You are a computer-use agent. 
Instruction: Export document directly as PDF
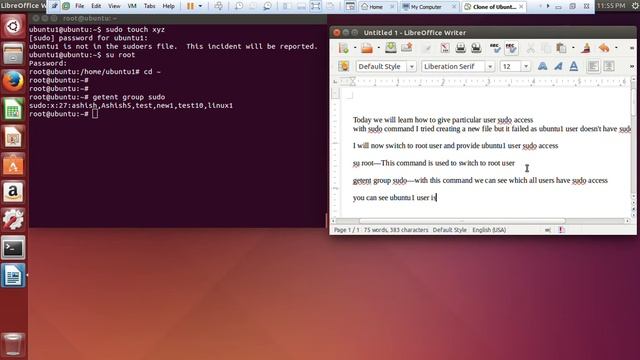click(x=445, y=48)
